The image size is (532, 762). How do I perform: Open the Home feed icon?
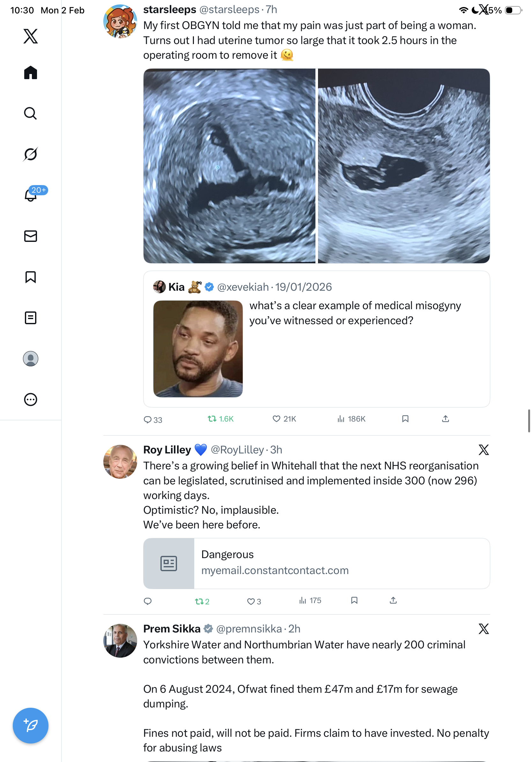click(x=31, y=73)
